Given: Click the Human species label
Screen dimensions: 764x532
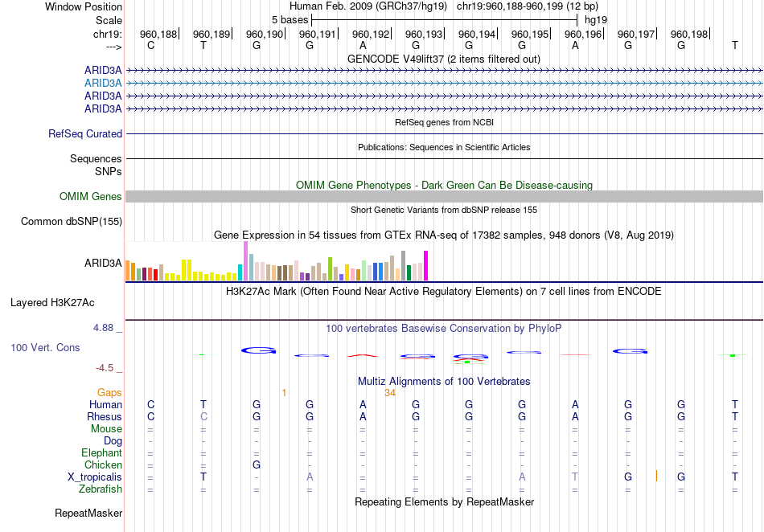Looking at the screenshot, I should 105,404.
